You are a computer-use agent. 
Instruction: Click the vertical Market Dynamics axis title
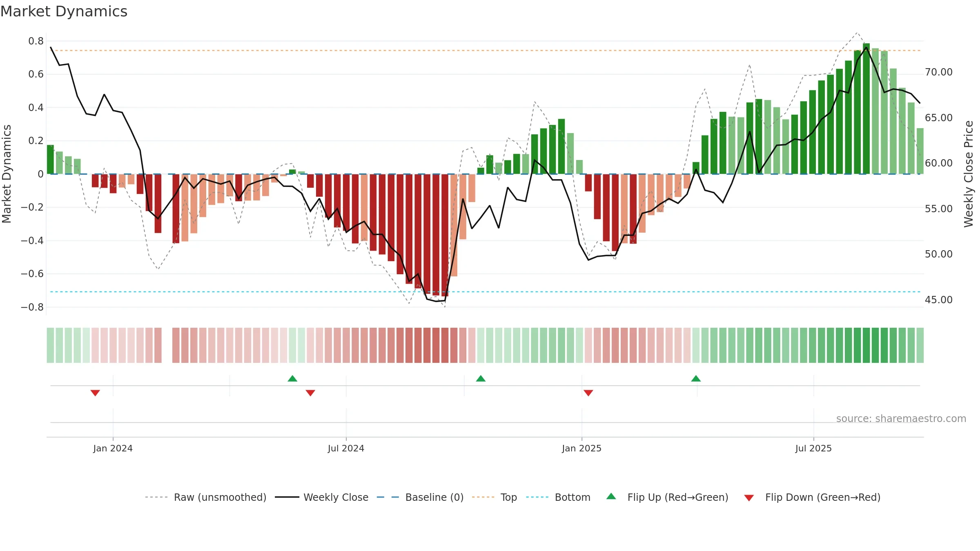coord(7,174)
